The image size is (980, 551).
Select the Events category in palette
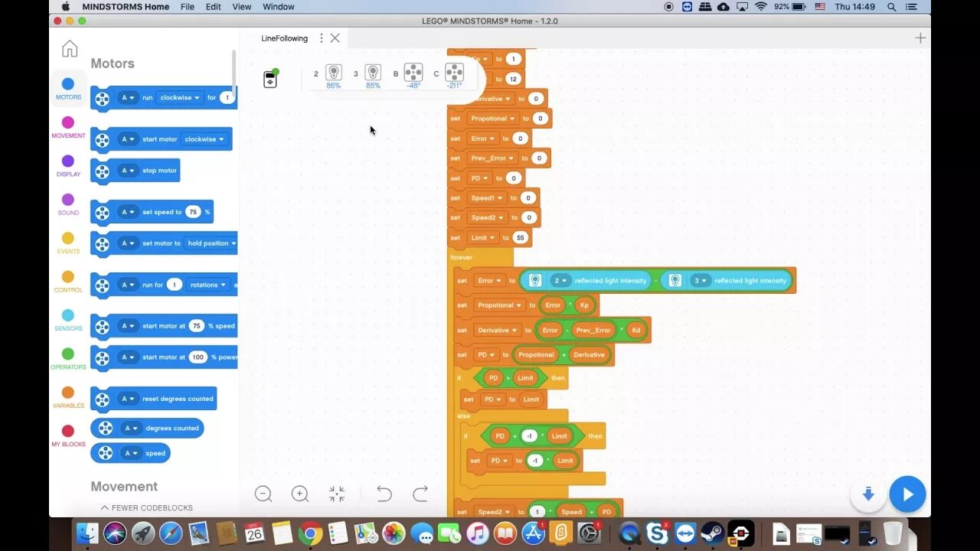click(x=68, y=243)
